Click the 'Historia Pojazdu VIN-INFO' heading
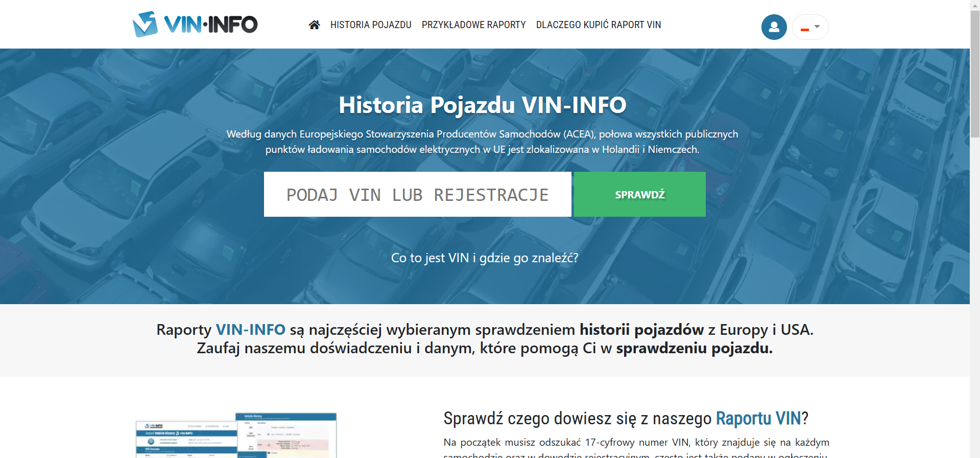Screen dimensions: 980x458 (483, 105)
